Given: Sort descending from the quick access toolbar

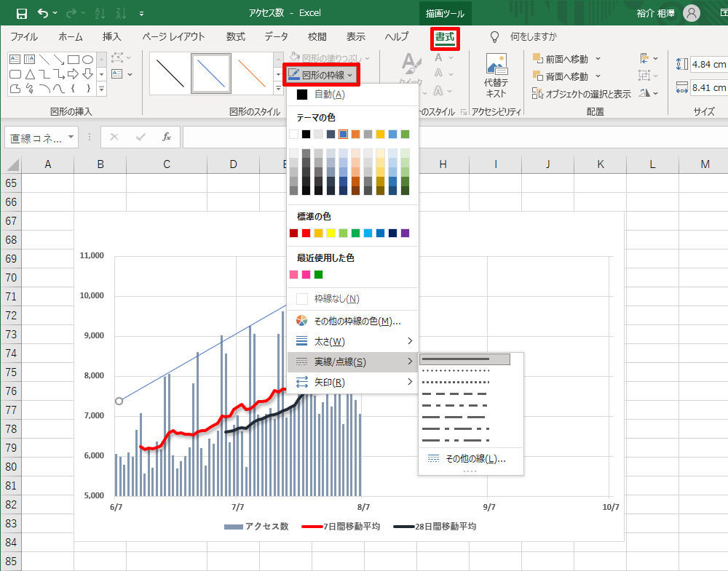Looking at the screenshot, I should pyautogui.click(x=121, y=13).
